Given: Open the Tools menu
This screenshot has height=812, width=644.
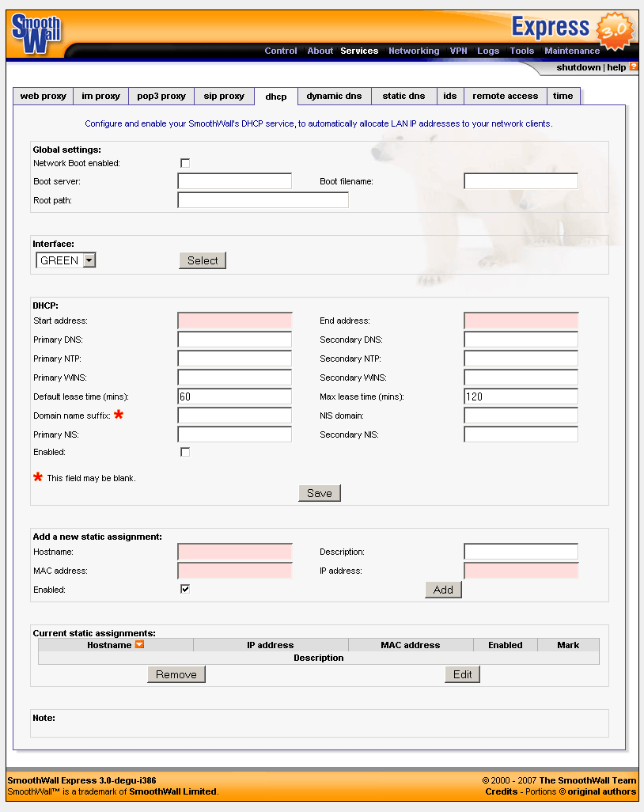Looking at the screenshot, I should click(x=522, y=51).
